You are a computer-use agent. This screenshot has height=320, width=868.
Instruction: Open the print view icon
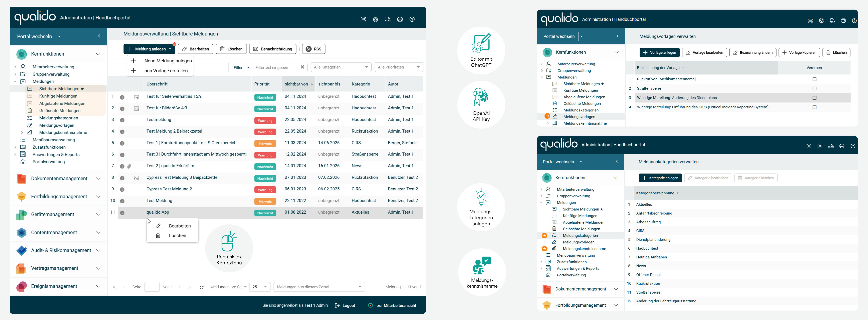[x=400, y=19]
